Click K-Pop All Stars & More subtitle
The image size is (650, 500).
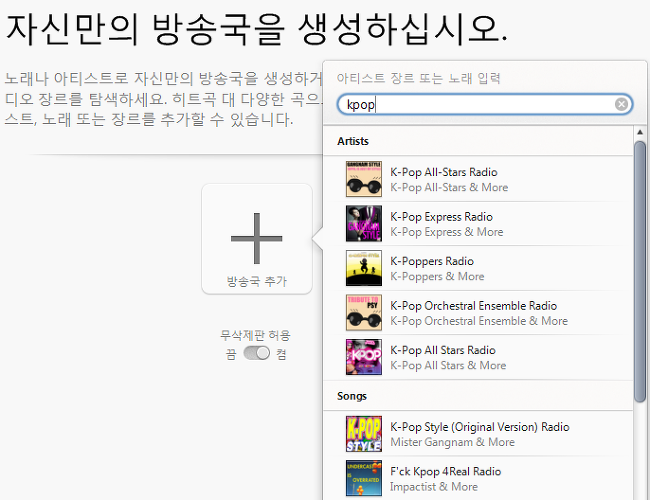[448, 365]
